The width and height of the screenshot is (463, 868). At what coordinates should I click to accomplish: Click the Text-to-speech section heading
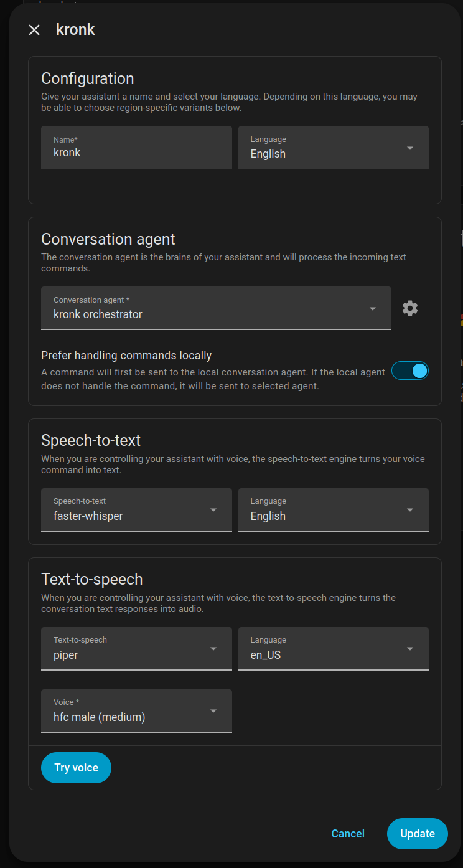point(92,579)
